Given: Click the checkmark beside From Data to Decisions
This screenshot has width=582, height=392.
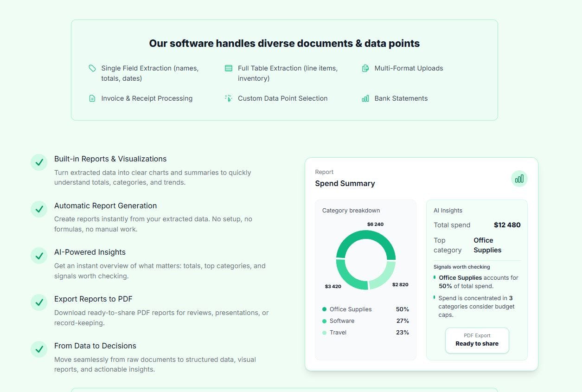Looking at the screenshot, I should point(39,349).
